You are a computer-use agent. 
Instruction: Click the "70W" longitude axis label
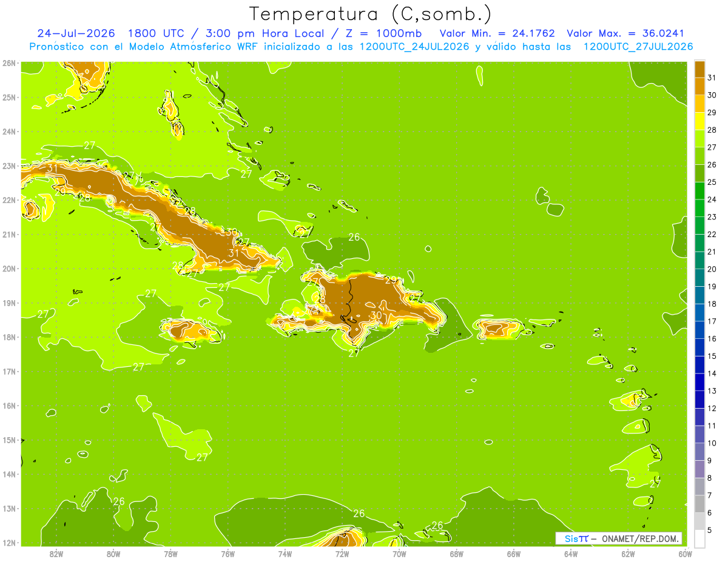click(x=399, y=554)
